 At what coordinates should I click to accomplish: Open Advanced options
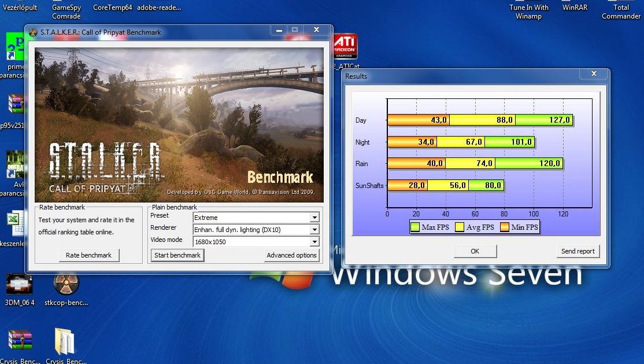click(291, 255)
